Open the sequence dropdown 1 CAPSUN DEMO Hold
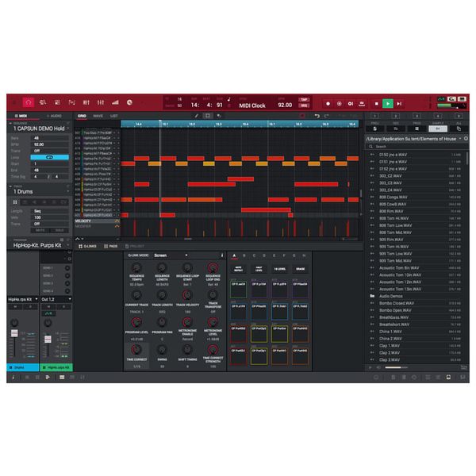 coord(40,129)
